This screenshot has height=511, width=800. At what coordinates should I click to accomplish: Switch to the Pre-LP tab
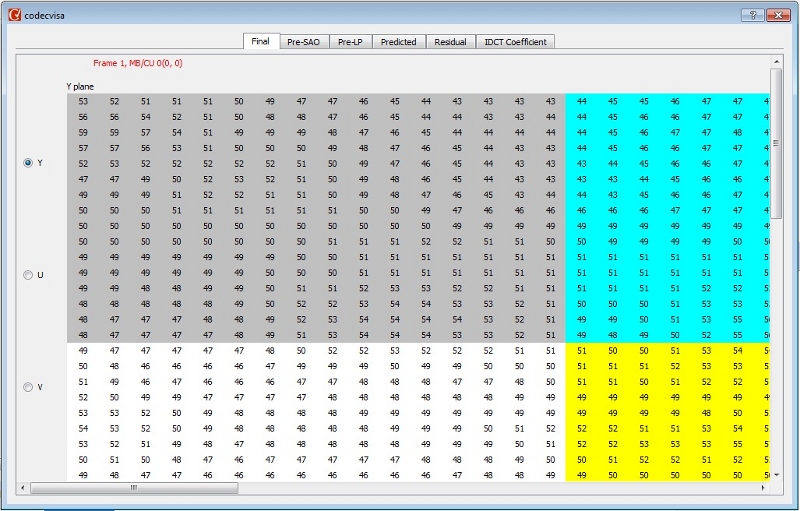352,42
